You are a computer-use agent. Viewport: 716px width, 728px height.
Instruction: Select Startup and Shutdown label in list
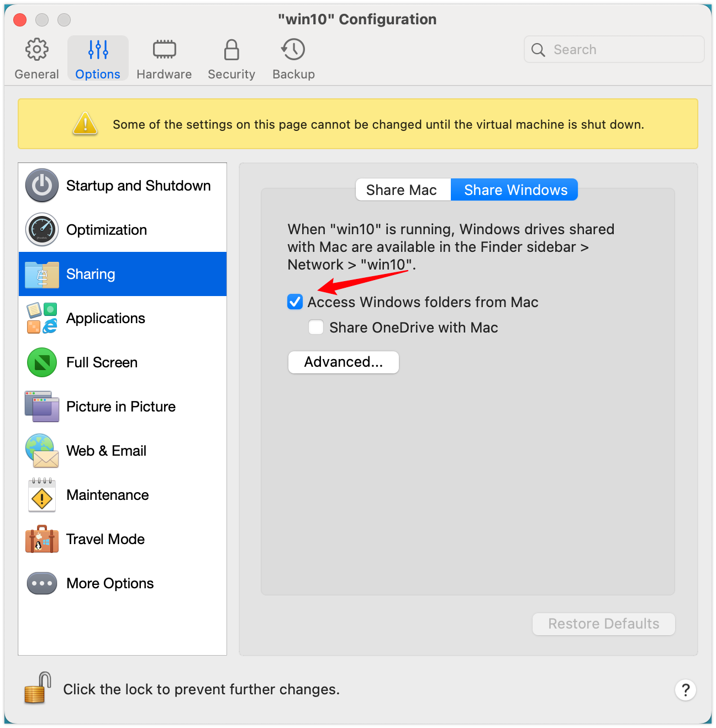click(139, 186)
